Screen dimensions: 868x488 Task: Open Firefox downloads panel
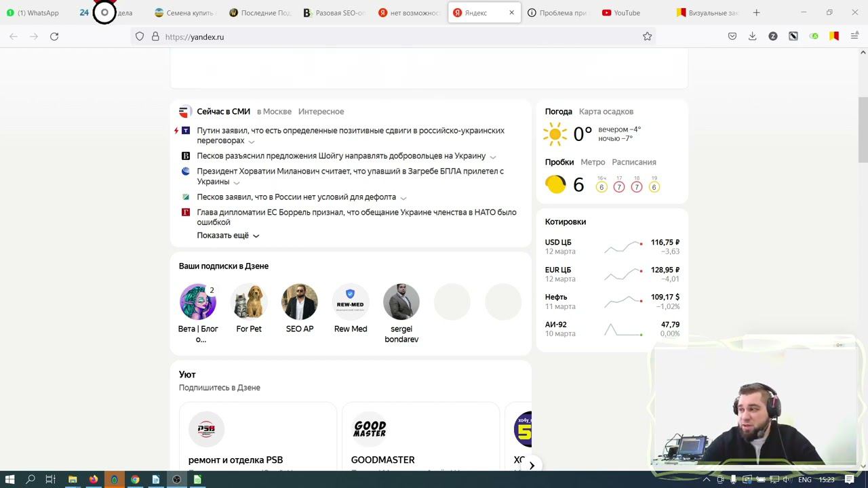[x=752, y=37]
